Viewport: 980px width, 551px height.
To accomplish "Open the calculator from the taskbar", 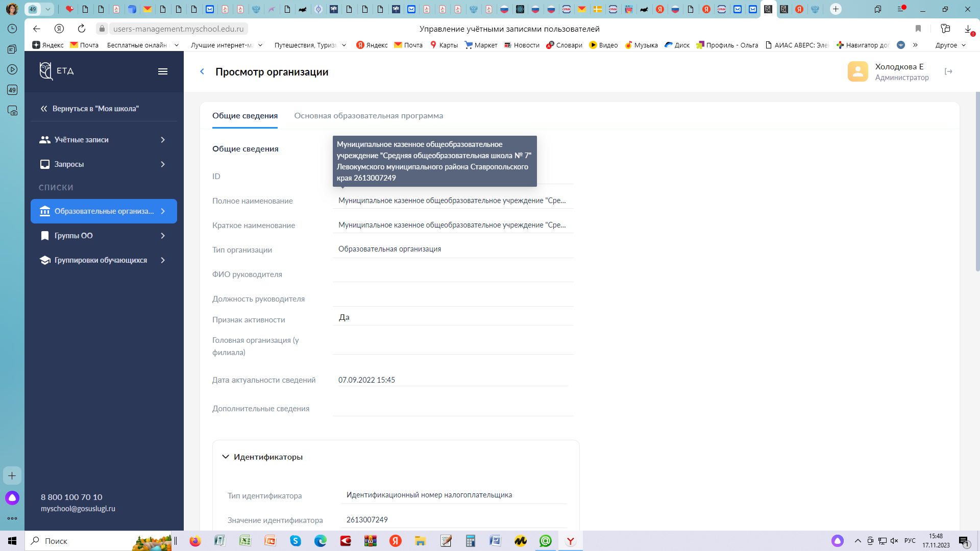I will point(471,541).
